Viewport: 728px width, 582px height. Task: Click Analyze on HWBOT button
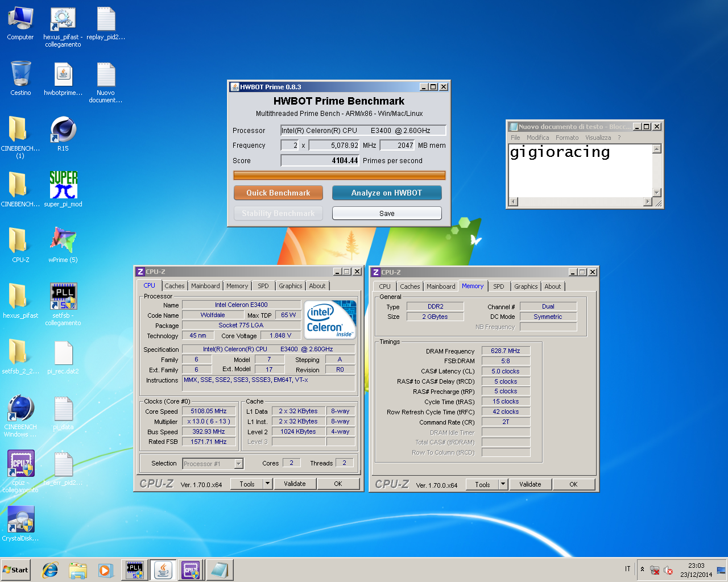coord(387,193)
